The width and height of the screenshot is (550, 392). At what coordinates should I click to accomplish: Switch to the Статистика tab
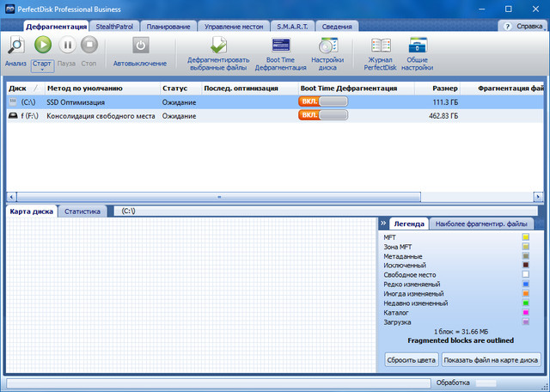click(82, 211)
